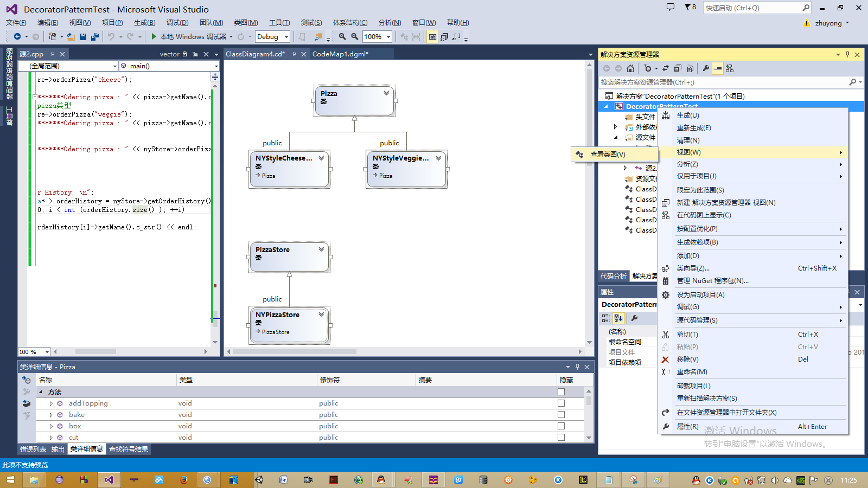The width and height of the screenshot is (868, 488).
Task: Click the Zoom Out magnifier icon
Action: click(x=355, y=37)
